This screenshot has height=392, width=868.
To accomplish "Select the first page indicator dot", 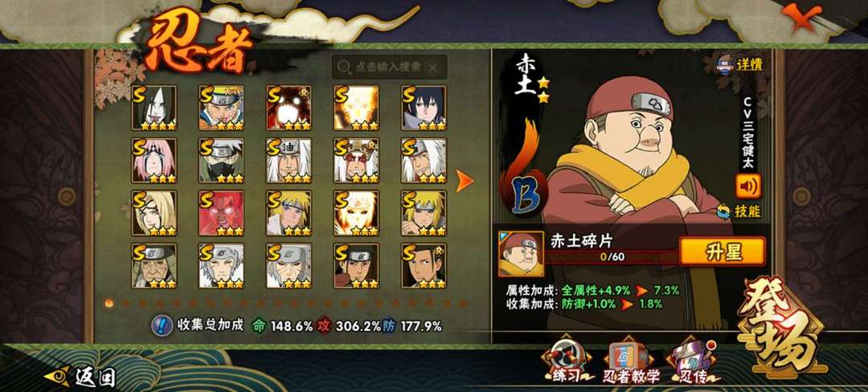I will tap(109, 303).
